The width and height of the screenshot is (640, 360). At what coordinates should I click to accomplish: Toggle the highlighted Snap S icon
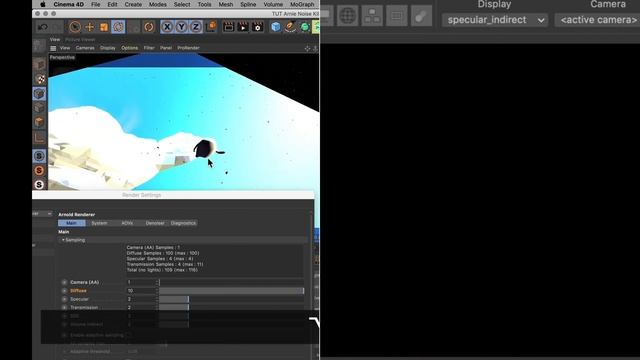point(39,156)
